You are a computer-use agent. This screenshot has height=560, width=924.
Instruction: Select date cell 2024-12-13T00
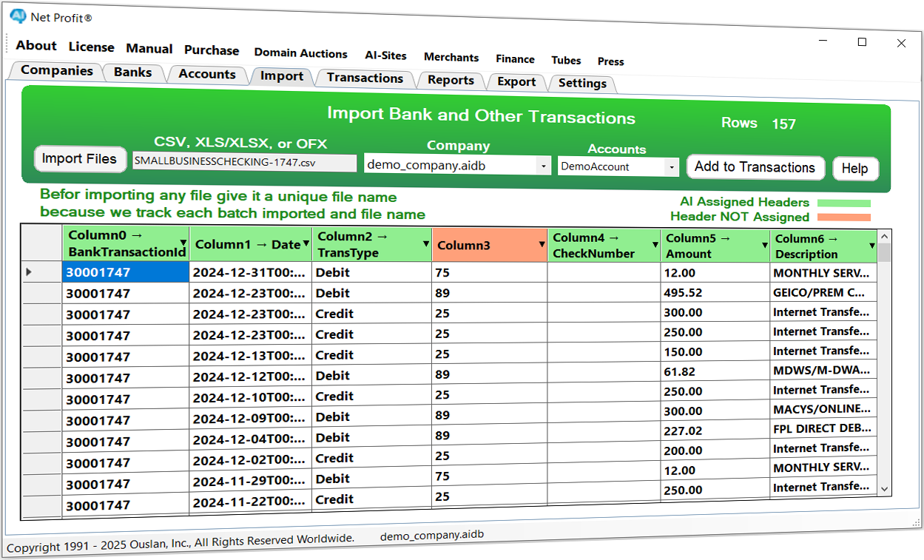click(x=252, y=356)
